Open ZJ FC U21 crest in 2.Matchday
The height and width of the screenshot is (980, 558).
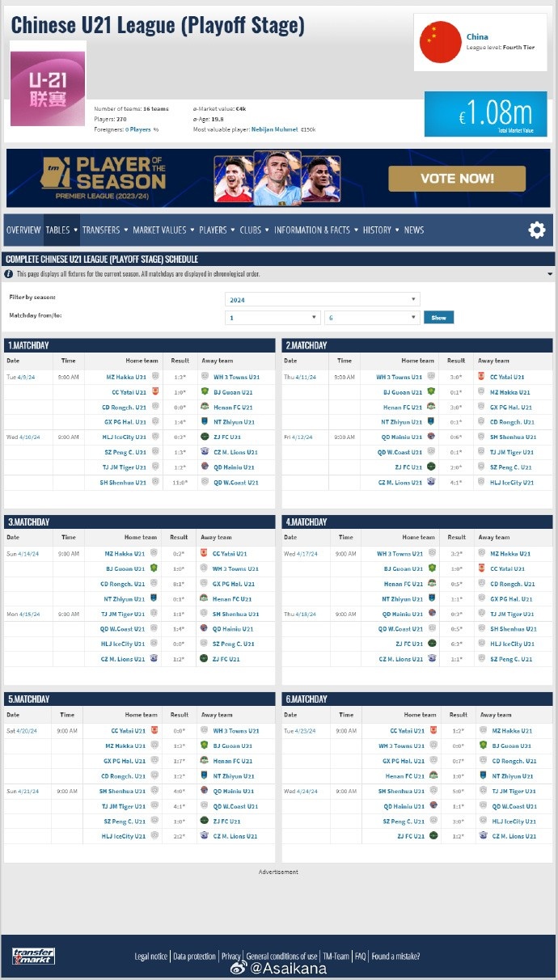431,467
